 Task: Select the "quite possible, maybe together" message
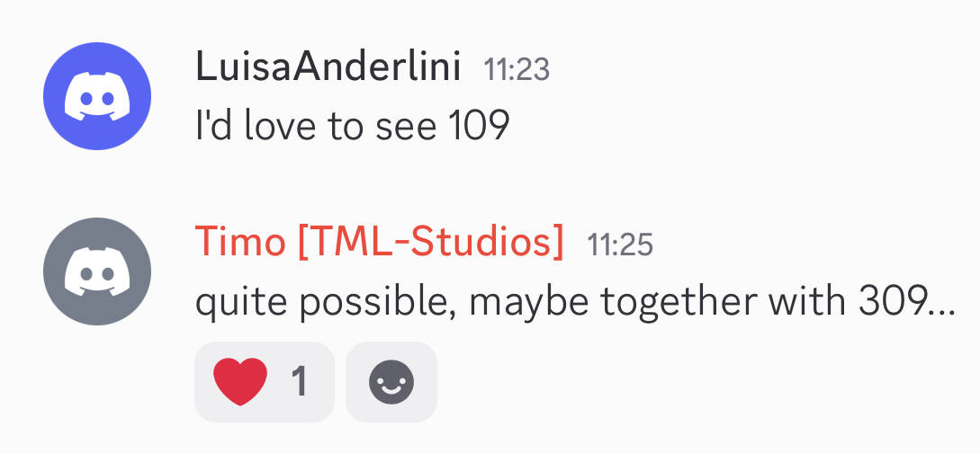point(574,302)
